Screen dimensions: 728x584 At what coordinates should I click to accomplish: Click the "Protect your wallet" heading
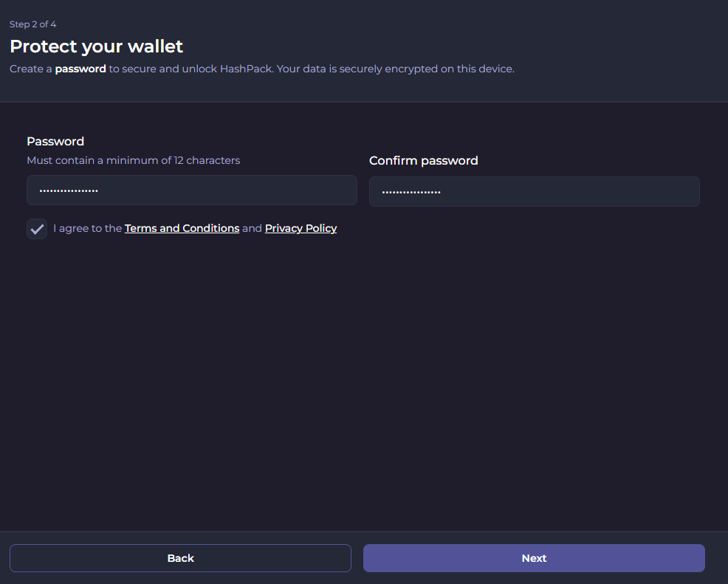click(x=96, y=47)
